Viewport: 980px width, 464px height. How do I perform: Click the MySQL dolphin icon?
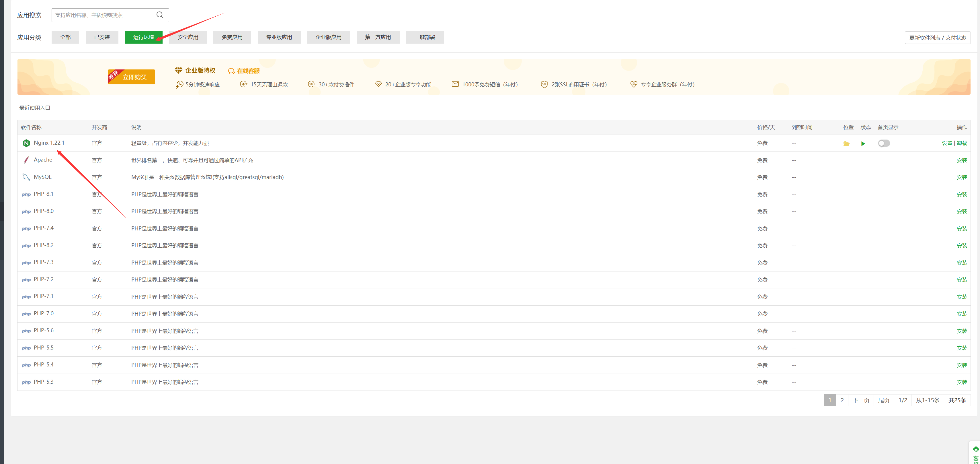(x=26, y=177)
